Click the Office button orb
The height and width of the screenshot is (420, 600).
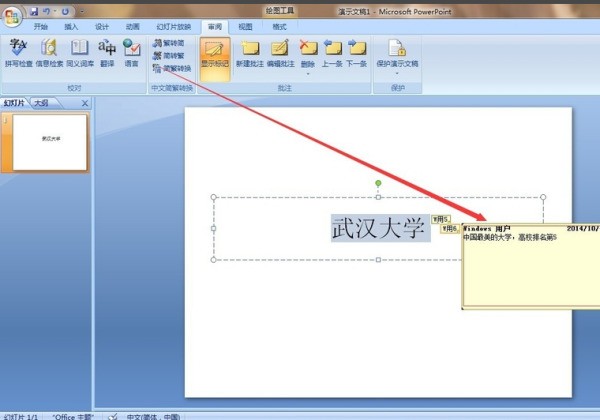(x=12, y=16)
